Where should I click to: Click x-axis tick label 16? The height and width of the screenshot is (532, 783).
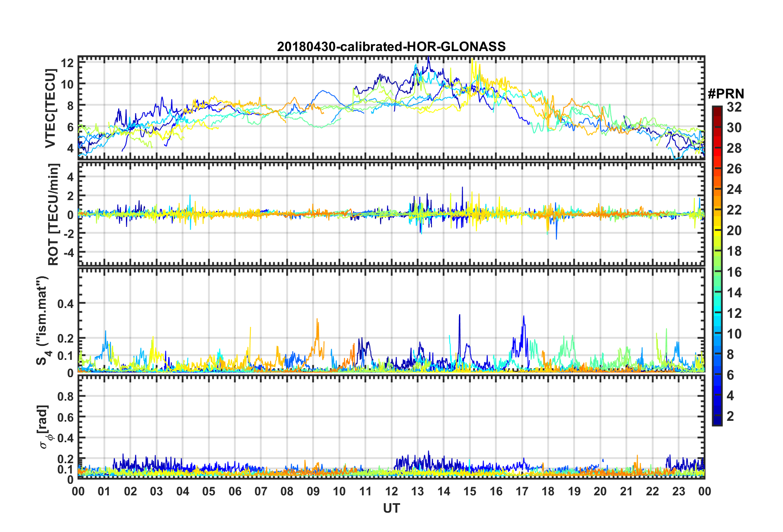click(496, 492)
